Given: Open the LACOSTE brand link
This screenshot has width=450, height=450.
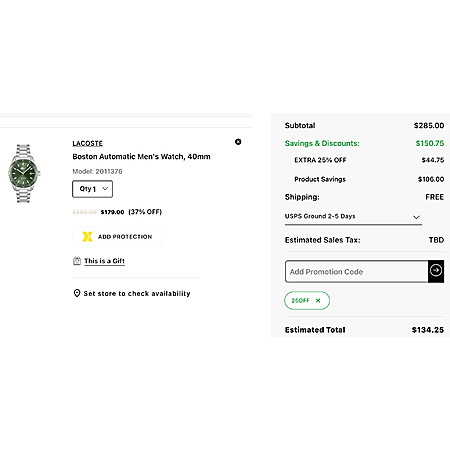Looking at the screenshot, I should coord(88,143).
